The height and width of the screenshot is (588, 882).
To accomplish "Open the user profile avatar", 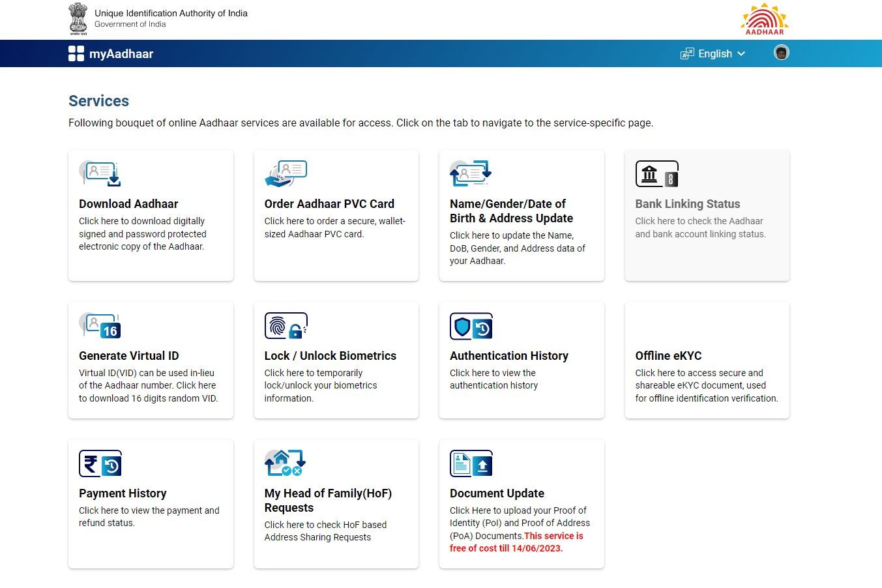I will pyautogui.click(x=781, y=53).
